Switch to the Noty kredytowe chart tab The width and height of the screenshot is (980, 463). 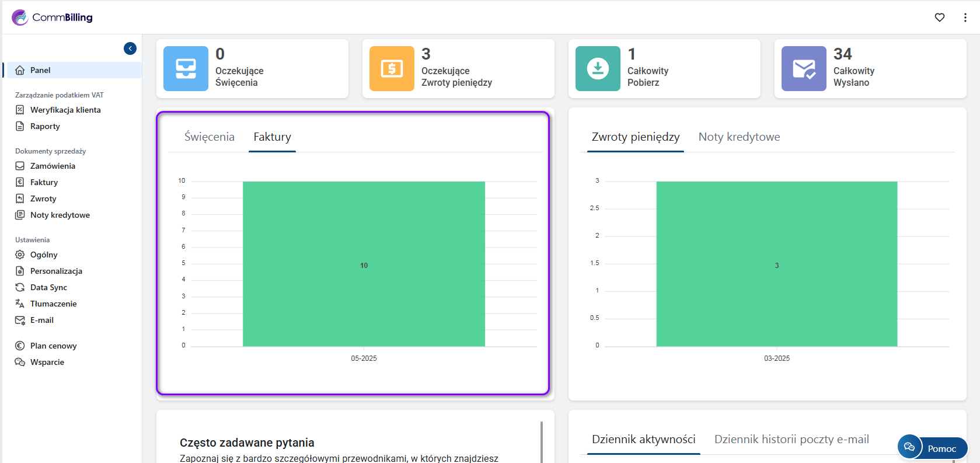(739, 137)
